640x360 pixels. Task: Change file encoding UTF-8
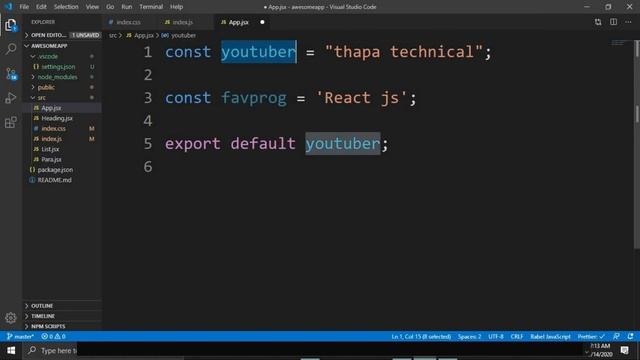[x=496, y=336]
